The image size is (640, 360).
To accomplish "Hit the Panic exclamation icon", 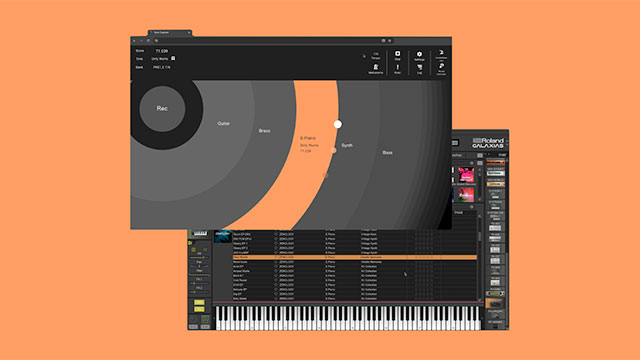I will coord(398,67).
